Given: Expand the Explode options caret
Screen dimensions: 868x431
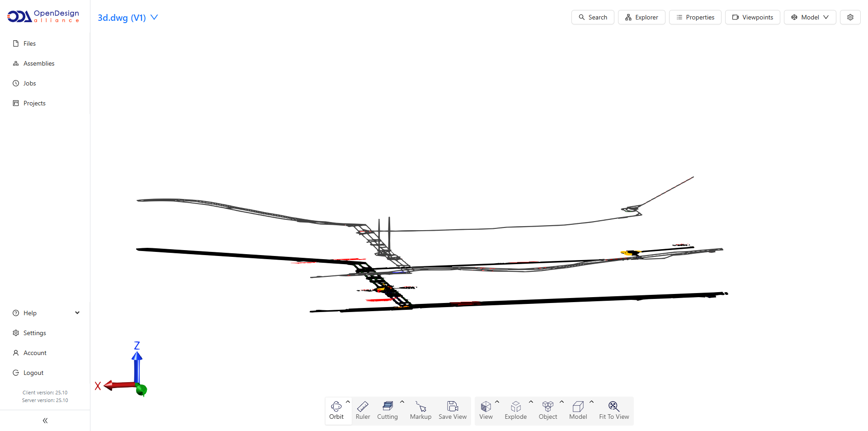Looking at the screenshot, I should coord(531,402).
